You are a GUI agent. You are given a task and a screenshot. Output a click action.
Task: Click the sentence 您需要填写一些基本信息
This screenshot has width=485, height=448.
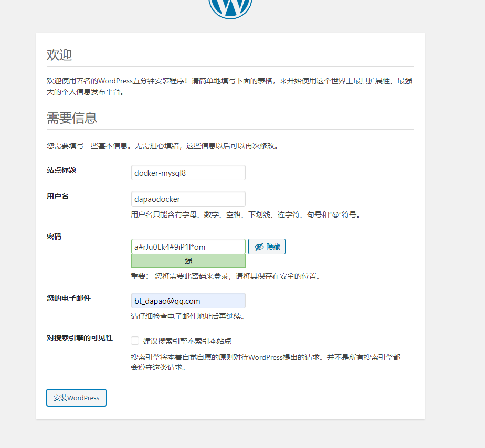click(163, 146)
